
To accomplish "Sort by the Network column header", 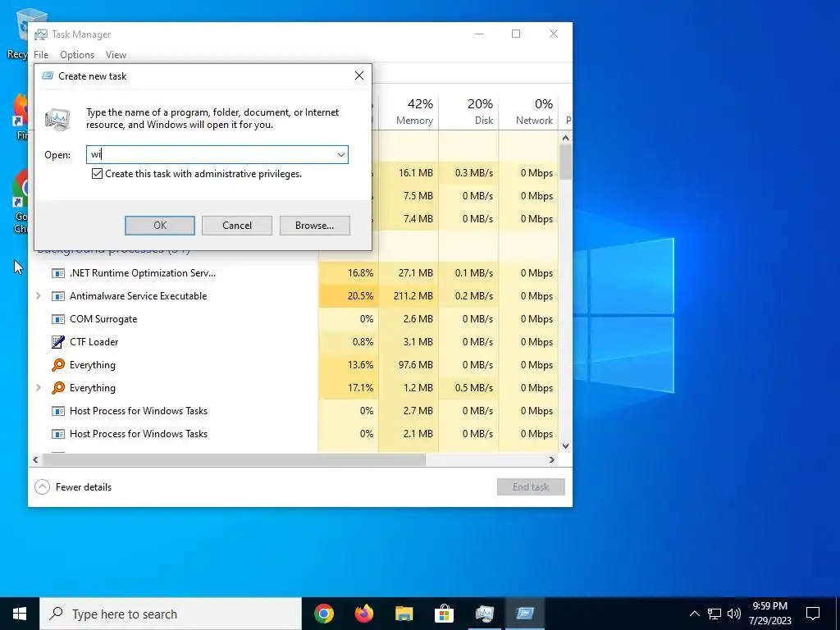I will [x=529, y=112].
